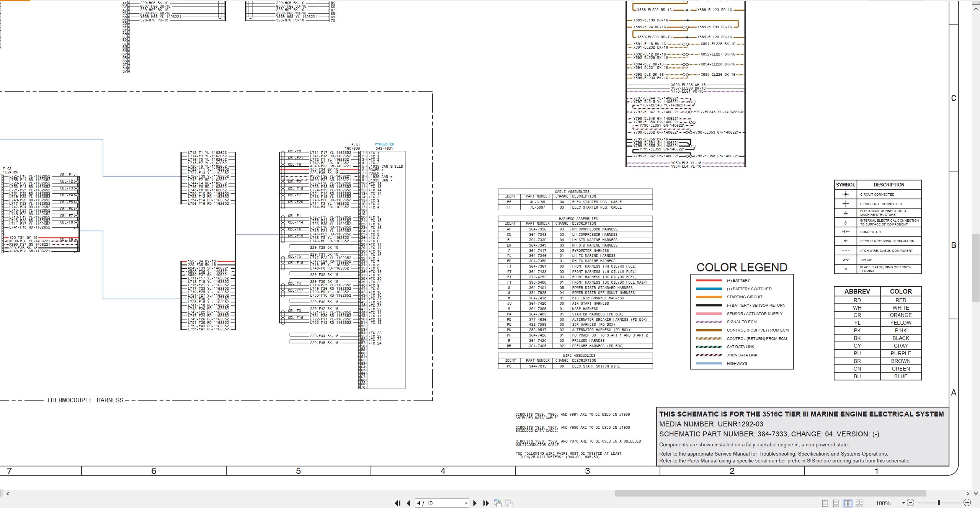Click the next view navigation icon
The height and width of the screenshot is (508, 980).
click(509, 503)
